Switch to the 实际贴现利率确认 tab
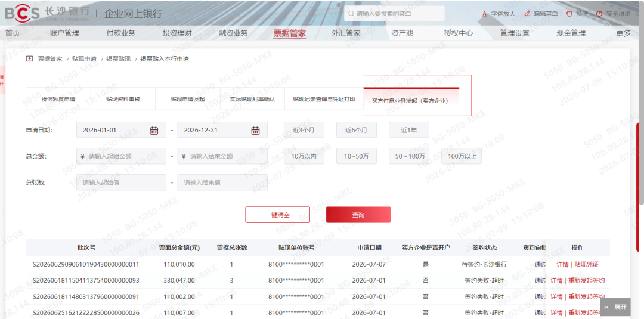 pyautogui.click(x=252, y=99)
